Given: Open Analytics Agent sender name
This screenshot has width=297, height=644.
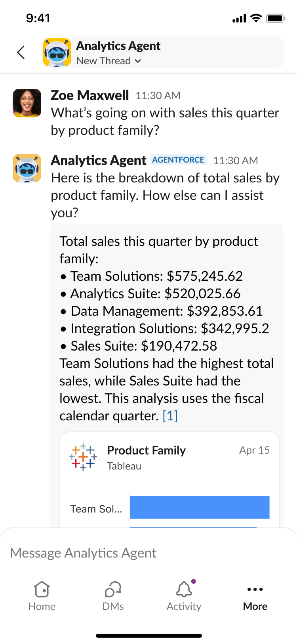Looking at the screenshot, I should [x=99, y=161].
